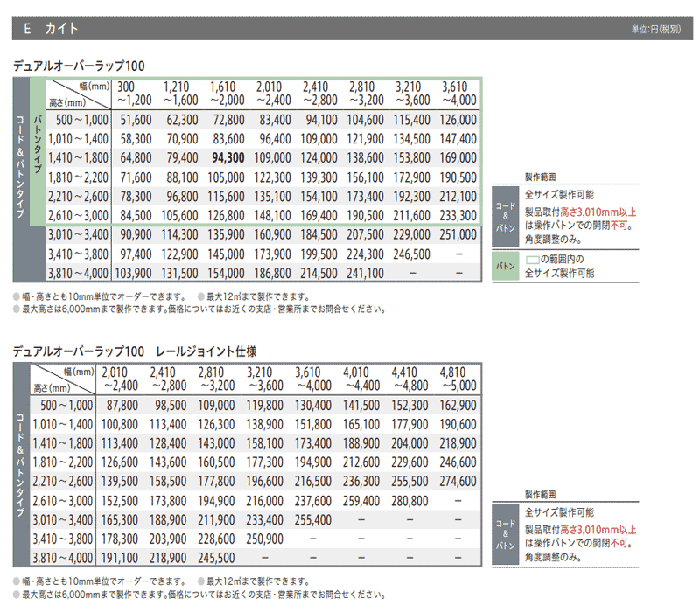Click the 233,300 price cell

pyautogui.click(x=460, y=216)
